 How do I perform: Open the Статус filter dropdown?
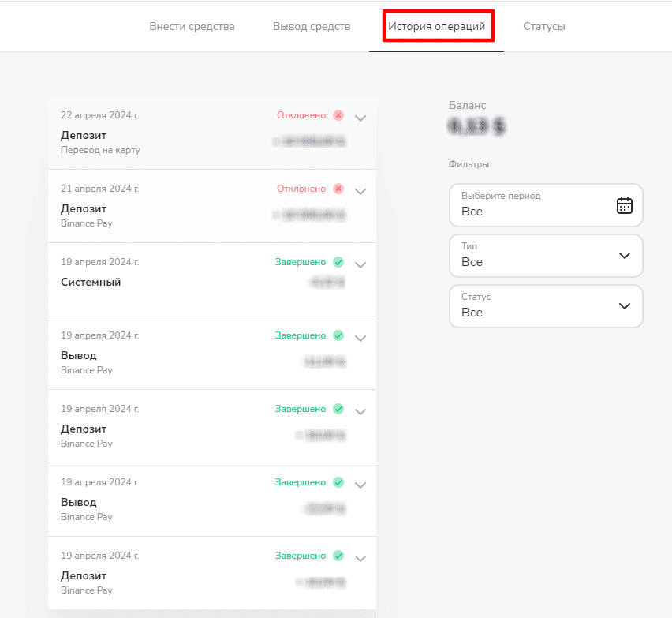(546, 306)
